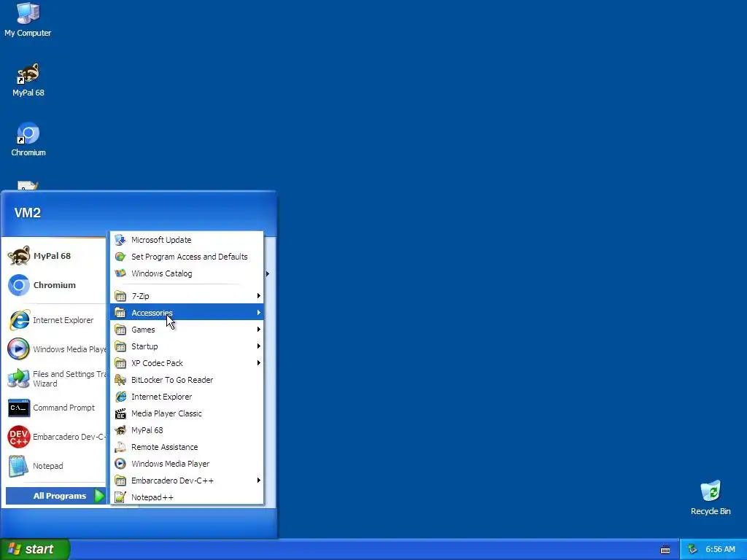Click the All Programs button
Screen dimensions: 747x560
pyautogui.click(x=55, y=496)
